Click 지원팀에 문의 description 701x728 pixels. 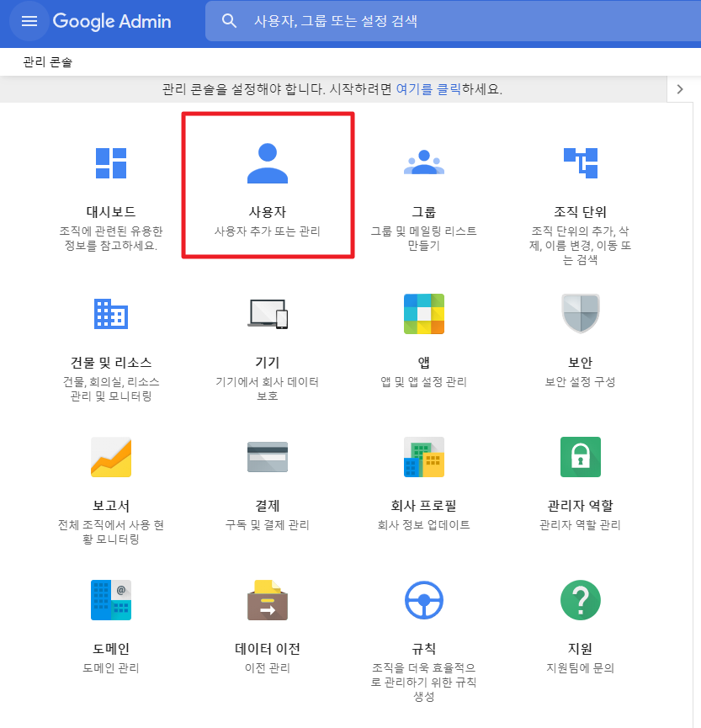click(581, 667)
